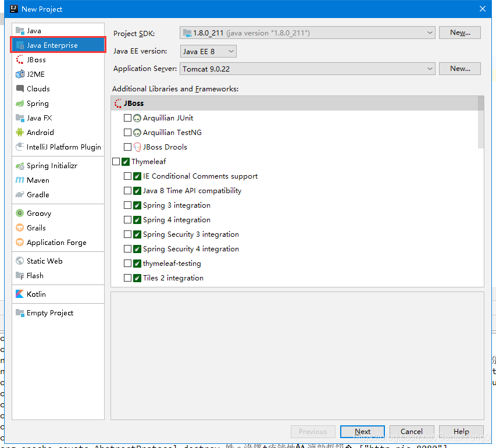The height and width of the screenshot is (448, 496).
Task: Click the Clouds icon
Action: (x=20, y=88)
